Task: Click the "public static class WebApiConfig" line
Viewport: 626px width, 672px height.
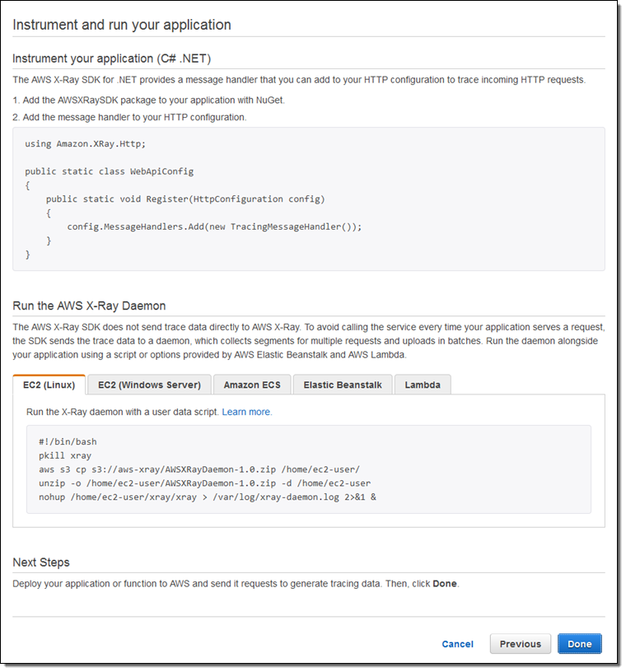Action: click(109, 171)
